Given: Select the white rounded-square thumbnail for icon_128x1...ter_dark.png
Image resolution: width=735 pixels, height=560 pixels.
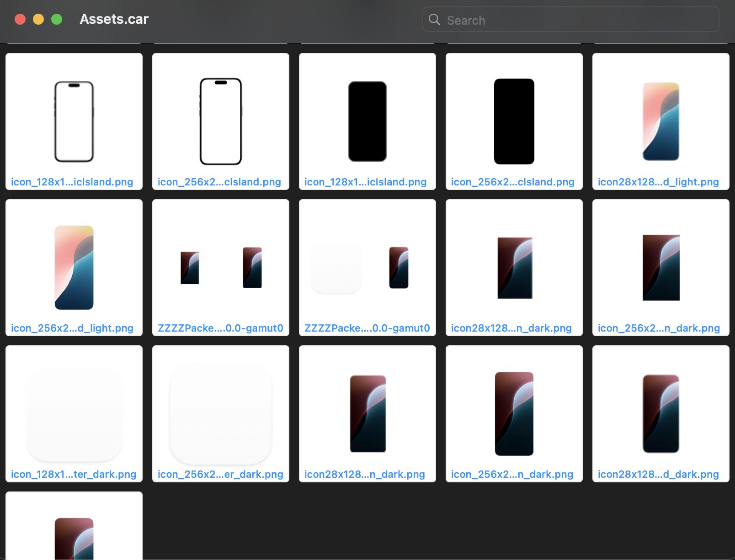Looking at the screenshot, I should [x=74, y=414].
